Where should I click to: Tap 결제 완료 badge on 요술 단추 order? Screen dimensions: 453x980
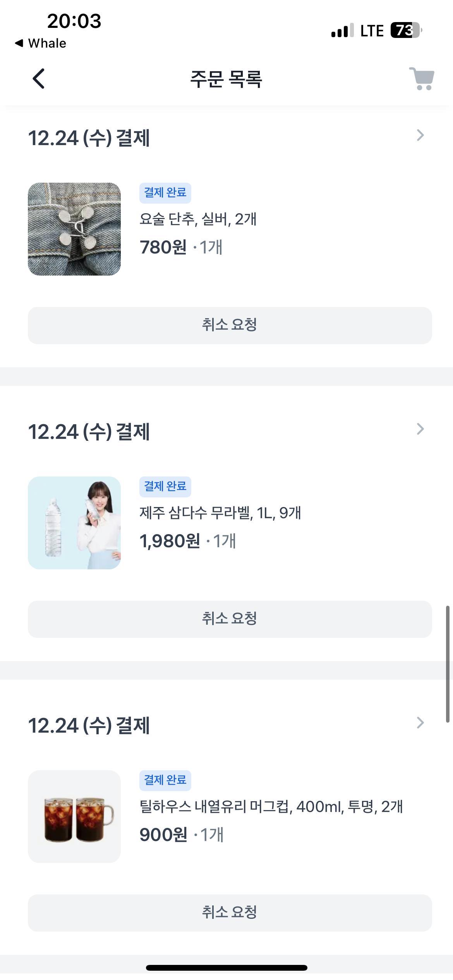tap(165, 193)
